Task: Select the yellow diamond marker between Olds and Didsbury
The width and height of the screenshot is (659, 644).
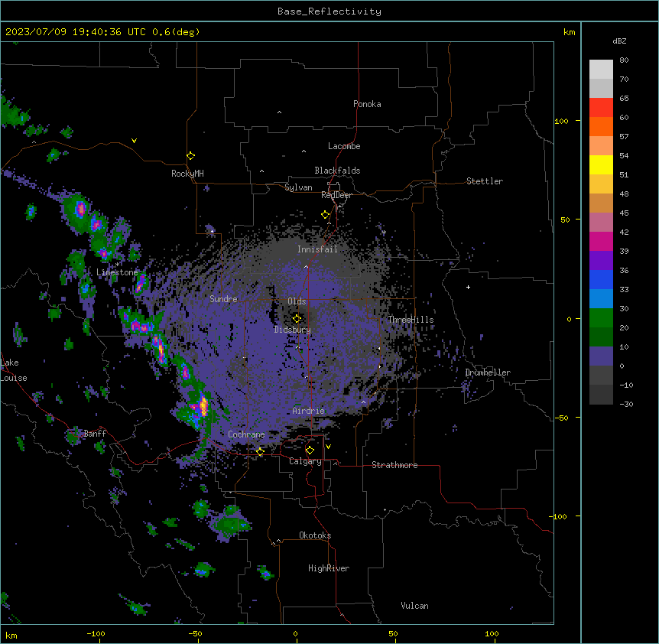Action: point(297,318)
